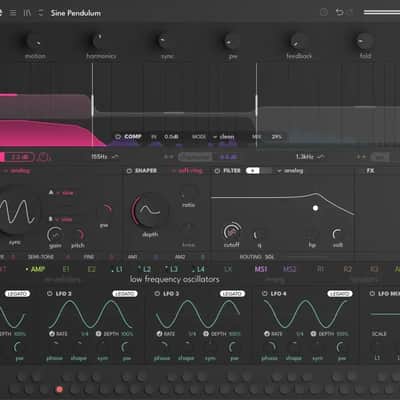Viewport: 400px width, 400px height.
Task: Open the oscillator analog type dropdown
Action: click(17, 171)
